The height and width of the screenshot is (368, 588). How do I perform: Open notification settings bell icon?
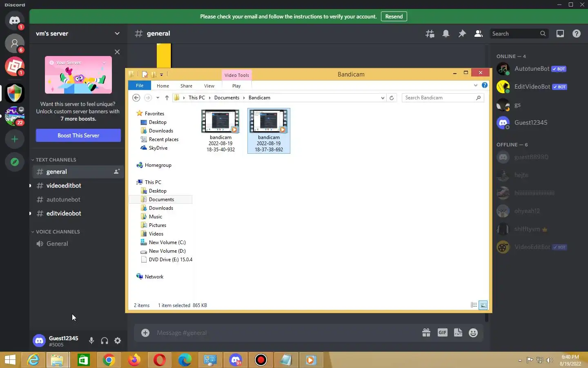point(446,34)
